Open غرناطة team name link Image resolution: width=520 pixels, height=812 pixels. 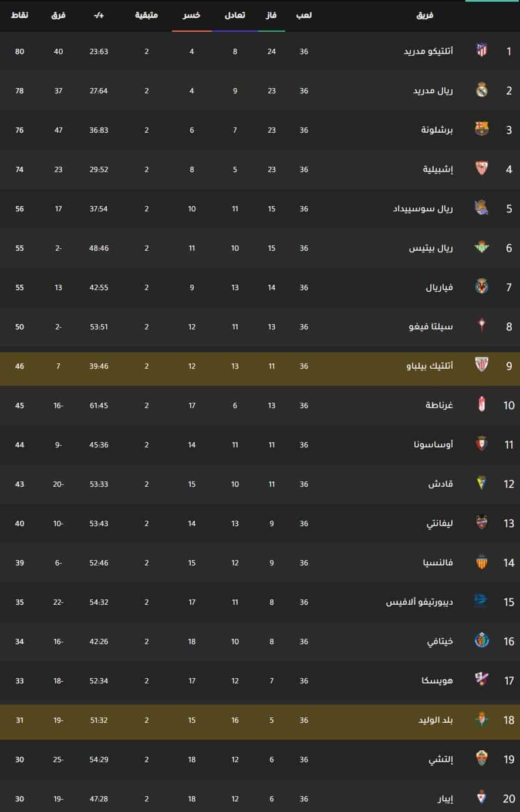(440, 406)
